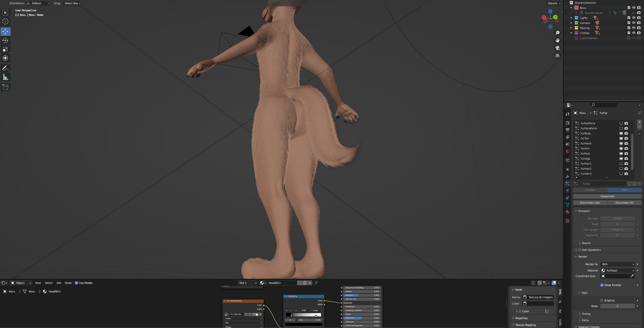Click the properties search field
This screenshot has height=328, width=644.
coord(604,105)
